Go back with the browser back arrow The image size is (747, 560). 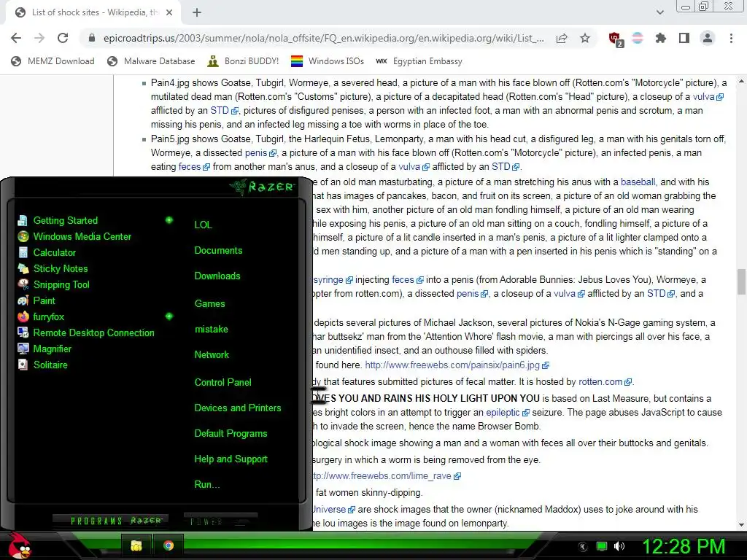coord(16,38)
